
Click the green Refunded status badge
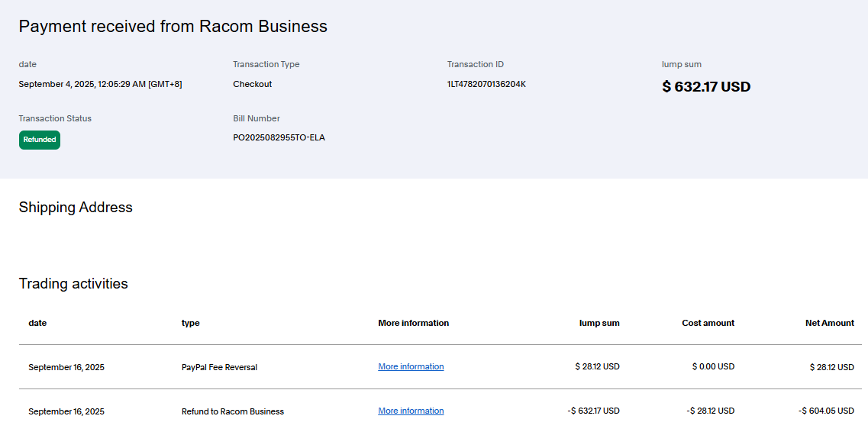(x=40, y=140)
